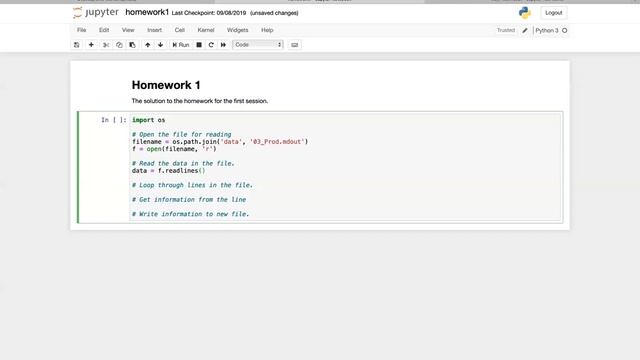Image resolution: width=640 pixels, height=360 pixels.
Task: Click the 'Get information from the line' comment
Action: (189, 200)
